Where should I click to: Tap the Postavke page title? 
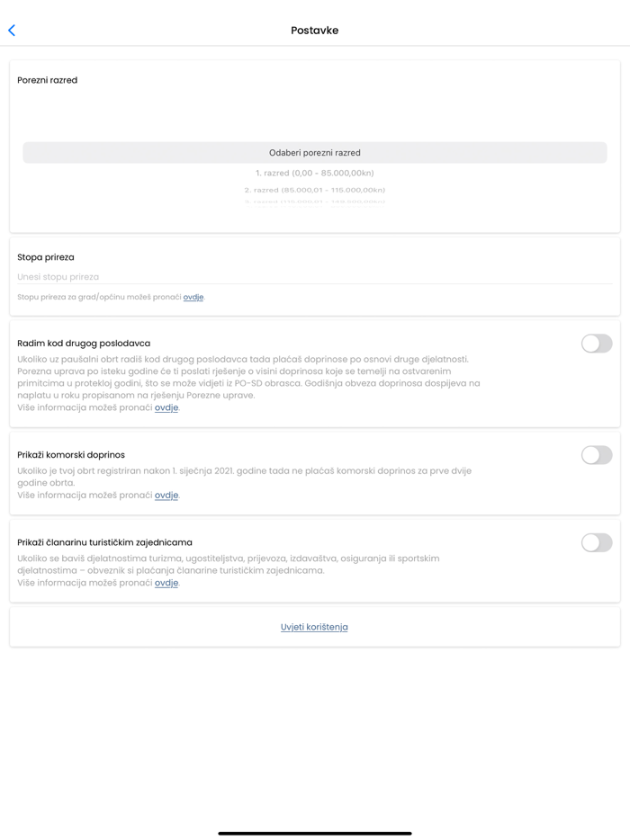[315, 31]
